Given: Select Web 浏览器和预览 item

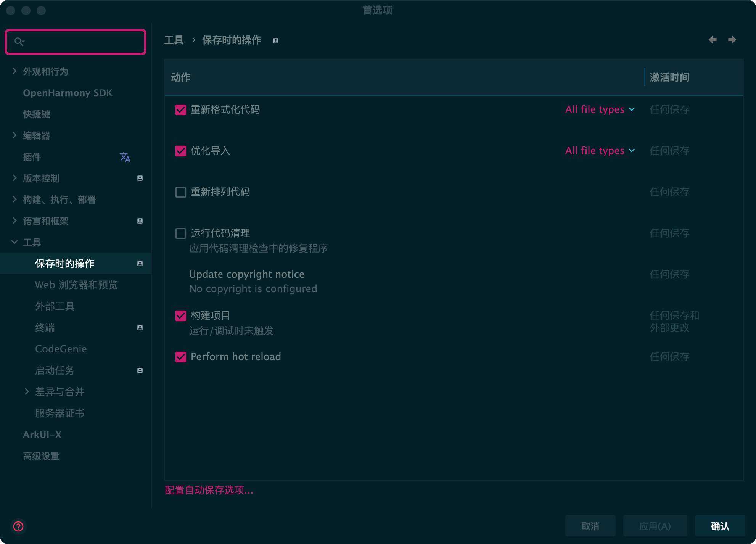Looking at the screenshot, I should point(76,285).
